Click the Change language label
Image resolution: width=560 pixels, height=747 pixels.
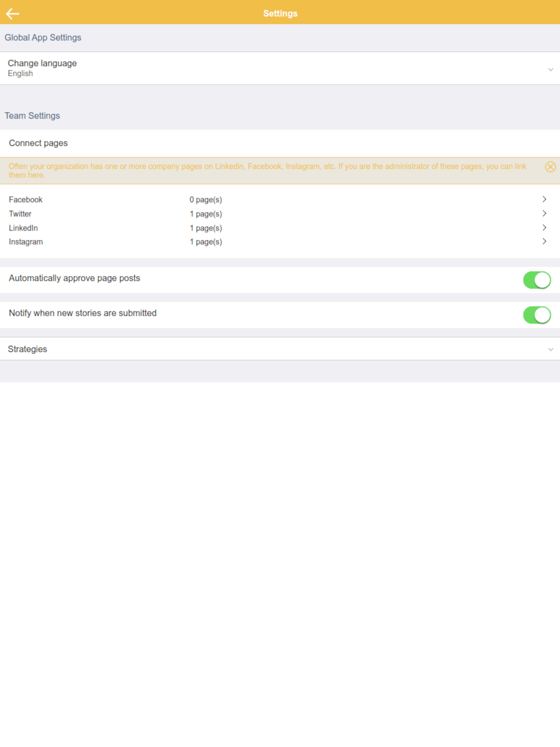[x=42, y=63]
